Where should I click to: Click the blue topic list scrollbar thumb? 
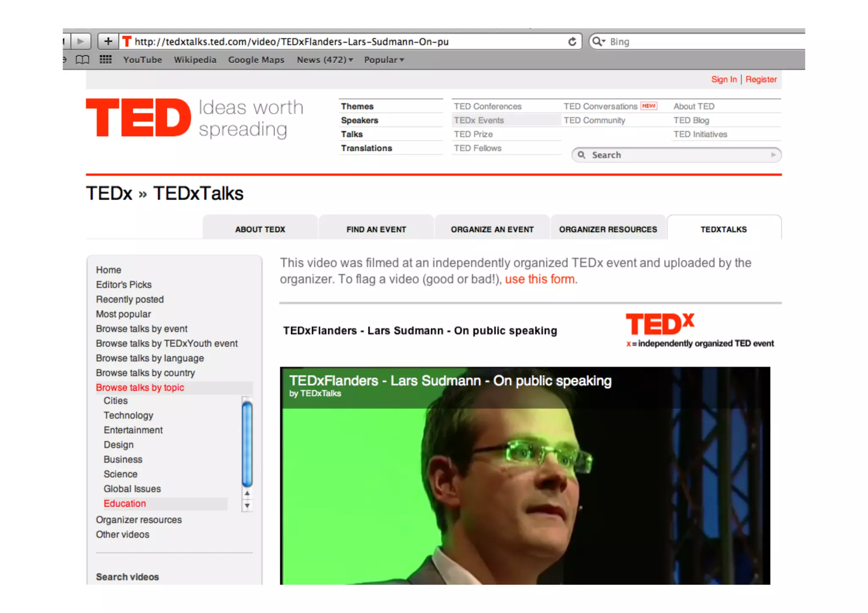pyautogui.click(x=247, y=444)
